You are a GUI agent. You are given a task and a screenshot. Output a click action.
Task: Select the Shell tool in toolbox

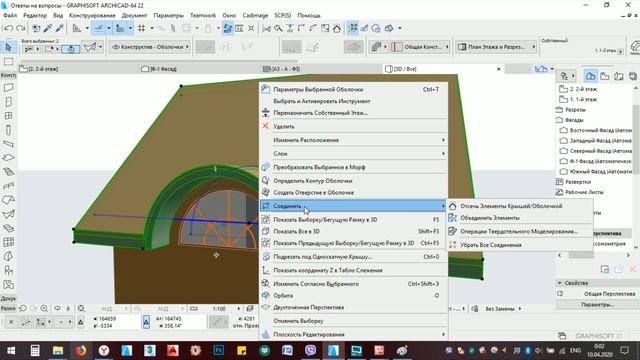(8, 214)
